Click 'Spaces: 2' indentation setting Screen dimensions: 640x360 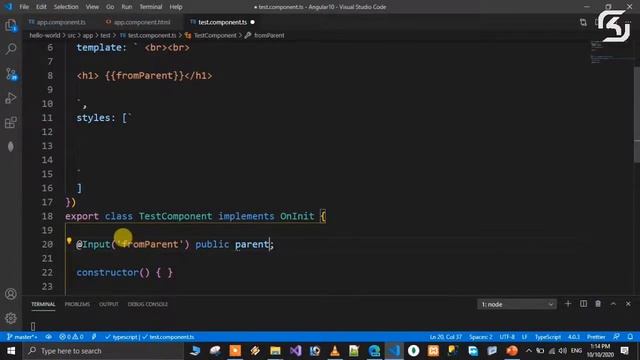pos(480,337)
